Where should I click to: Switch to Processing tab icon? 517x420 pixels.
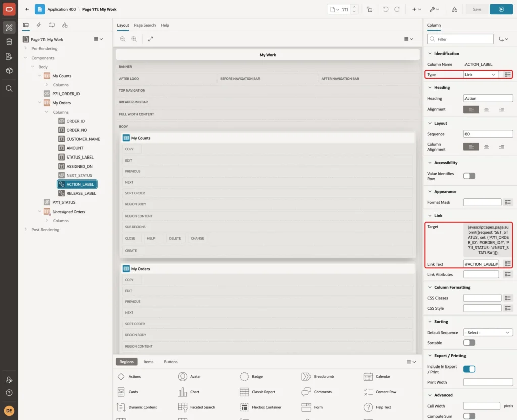click(52, 25)
